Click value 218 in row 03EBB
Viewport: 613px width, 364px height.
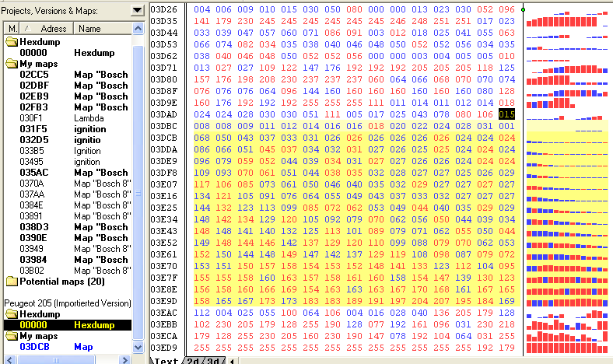pyautogui.click(x=506, y=324)
